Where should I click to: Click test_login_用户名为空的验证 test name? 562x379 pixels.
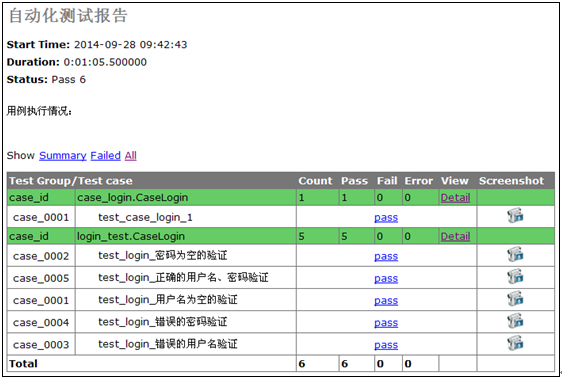(x=168, y=300)
